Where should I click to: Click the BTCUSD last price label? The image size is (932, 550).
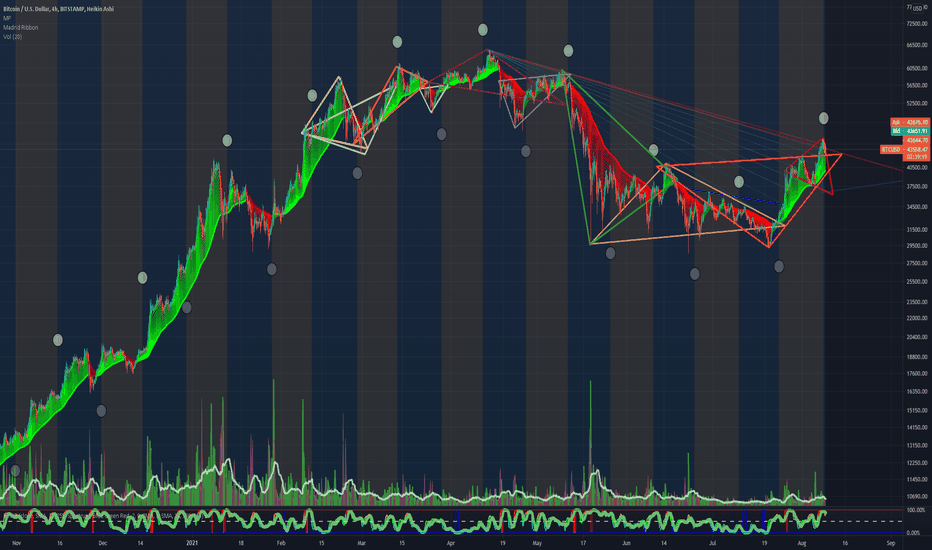pyautogui.click(x=905, y=149)
